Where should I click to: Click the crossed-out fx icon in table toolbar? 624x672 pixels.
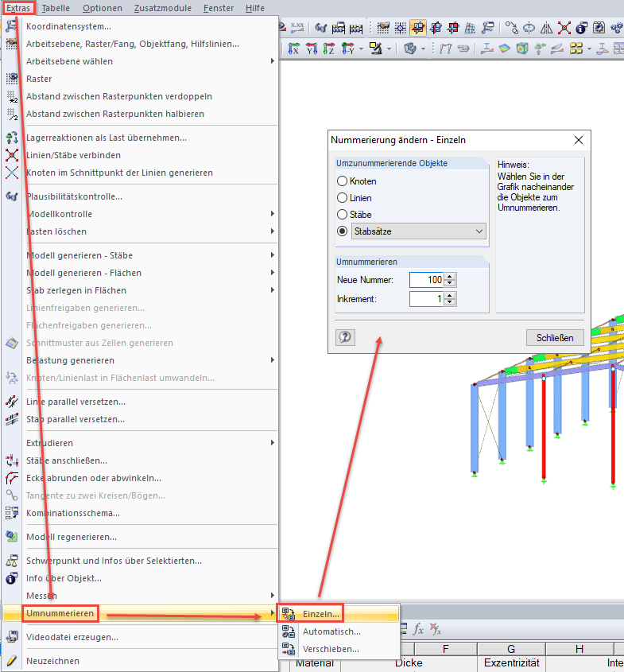click(436, 629)
